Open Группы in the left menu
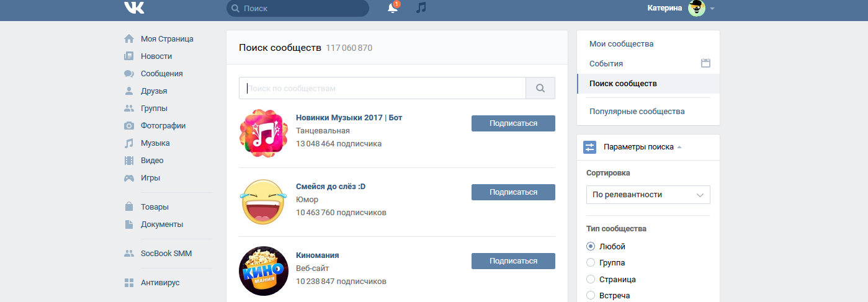The width and height of the screenshot is (868, 302). tap(154, 108)
